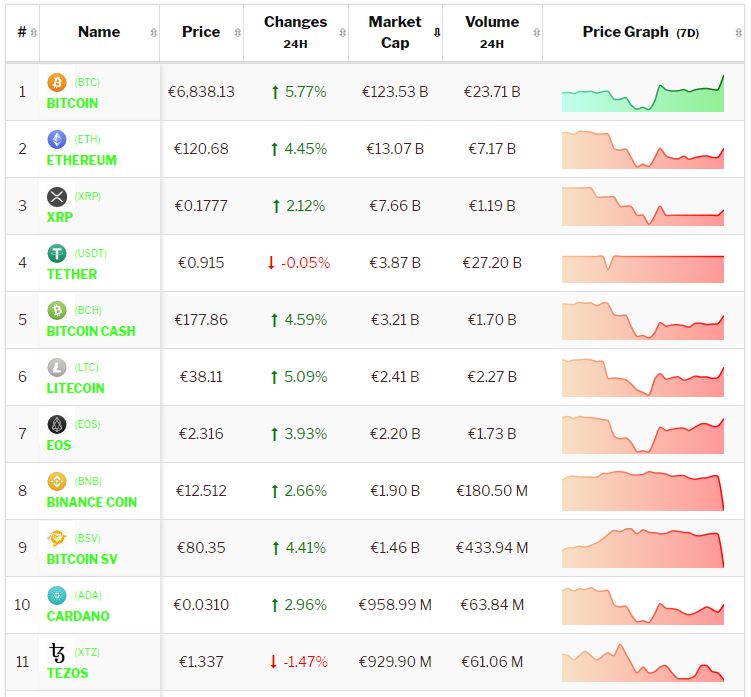This screenshot has width=751, height=697.
Task: Sort by Volume 24H column header
Action: coord(492,32)
